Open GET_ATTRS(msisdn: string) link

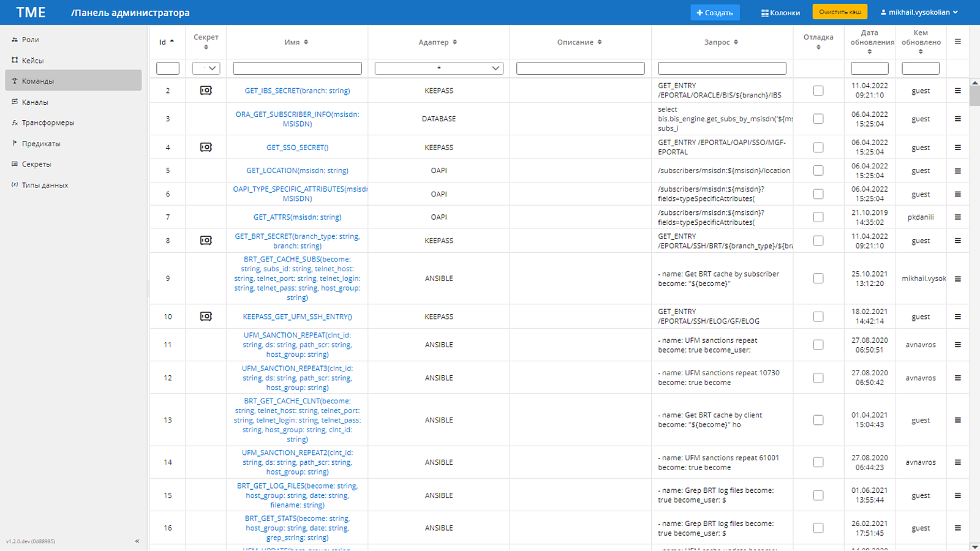[x=297, y=217]
